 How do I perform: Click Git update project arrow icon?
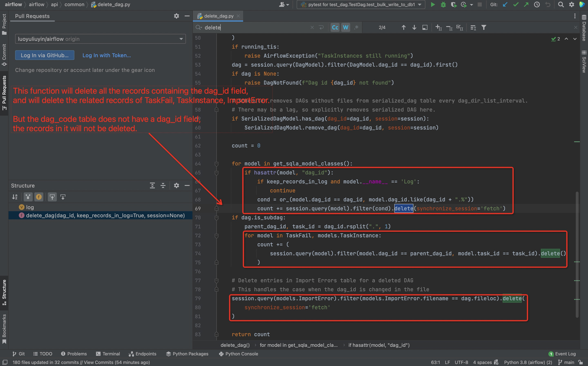[505, 5]
